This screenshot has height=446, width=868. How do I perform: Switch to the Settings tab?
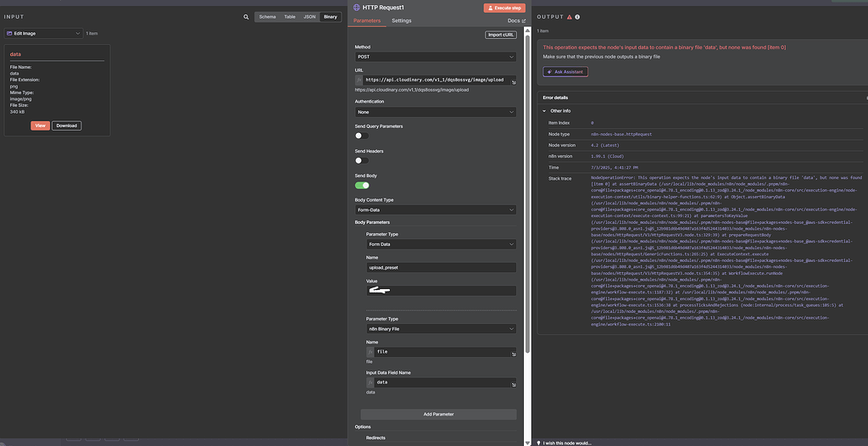[x=402, y=20]
